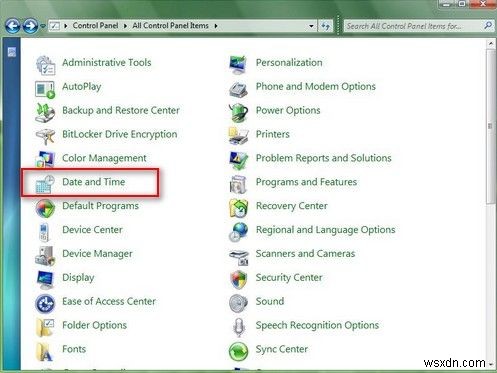
Task: Open BitLocker Drive Encryption link
Action: [120, 134]
